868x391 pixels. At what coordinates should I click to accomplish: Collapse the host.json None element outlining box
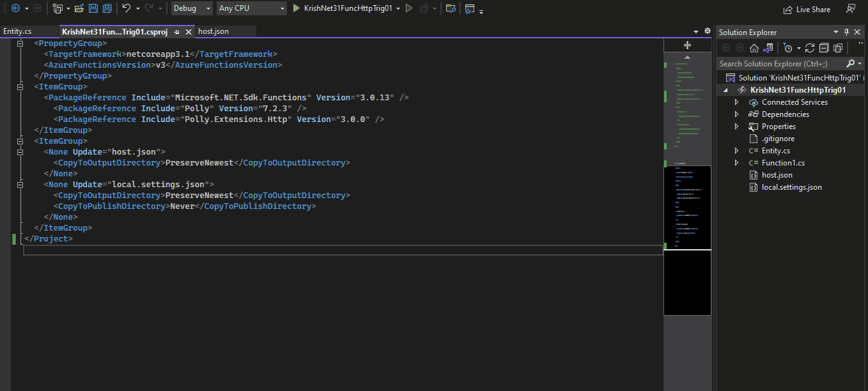(x=19, y=151)
